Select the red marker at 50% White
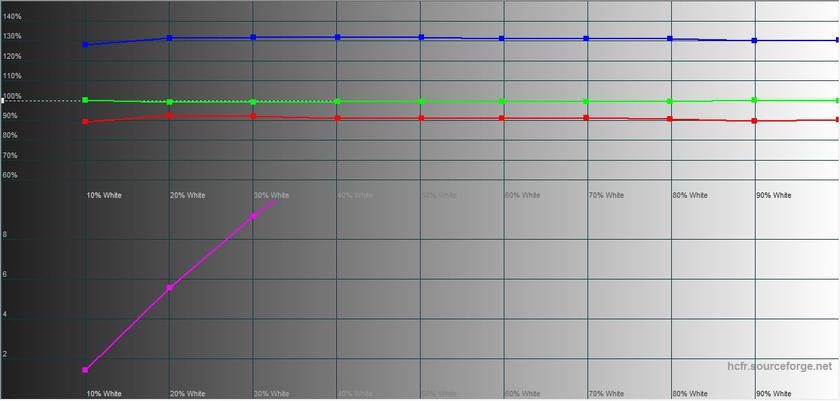Screen dimensions: 840x401 click(x=421, y=118)
